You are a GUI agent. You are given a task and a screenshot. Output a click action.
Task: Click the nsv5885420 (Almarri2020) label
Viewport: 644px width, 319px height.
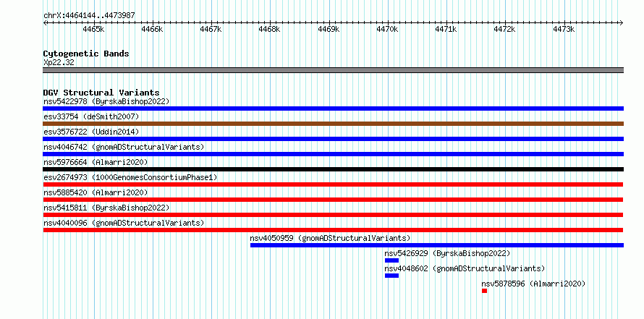click(x=96, y=192)
